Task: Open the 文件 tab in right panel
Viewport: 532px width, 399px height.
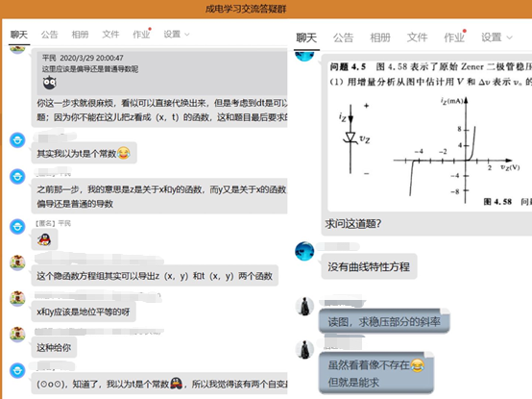Action: [418, 37]
